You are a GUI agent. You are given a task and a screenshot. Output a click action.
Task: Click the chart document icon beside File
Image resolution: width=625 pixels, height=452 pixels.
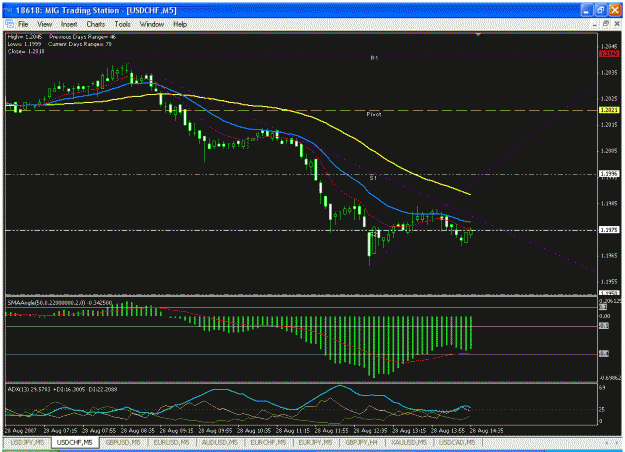(x=9, y=24)
